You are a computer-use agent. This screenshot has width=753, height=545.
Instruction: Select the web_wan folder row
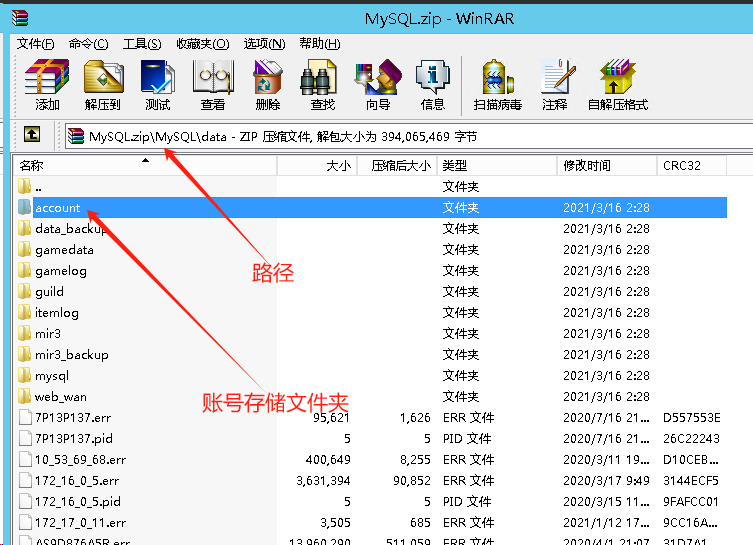[x=370, y=397]
